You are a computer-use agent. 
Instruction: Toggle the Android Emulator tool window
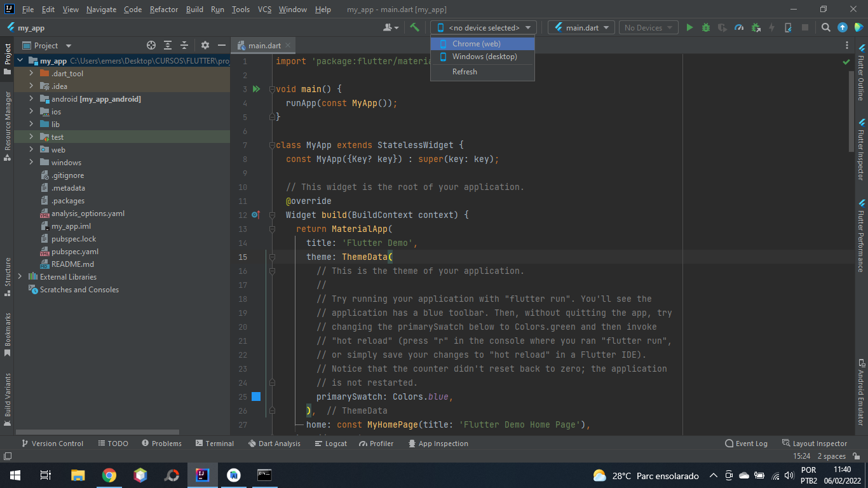click(861, 392)
